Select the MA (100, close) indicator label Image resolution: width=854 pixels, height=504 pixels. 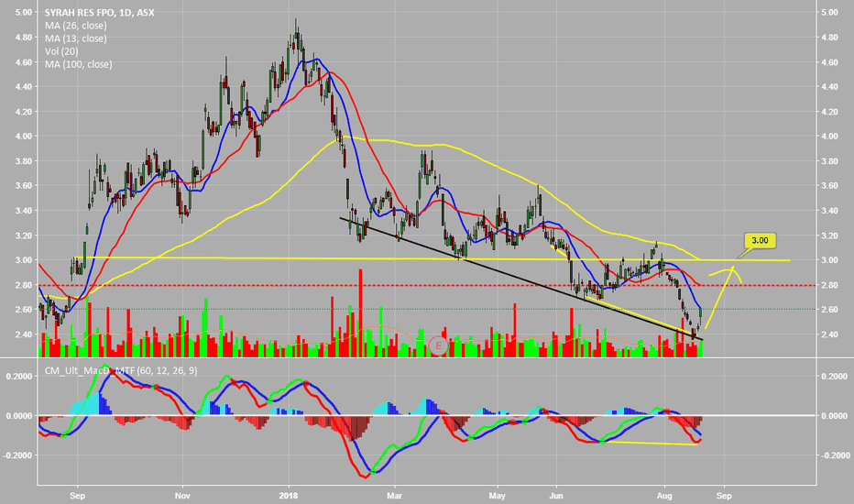click(x=79, y=64)
